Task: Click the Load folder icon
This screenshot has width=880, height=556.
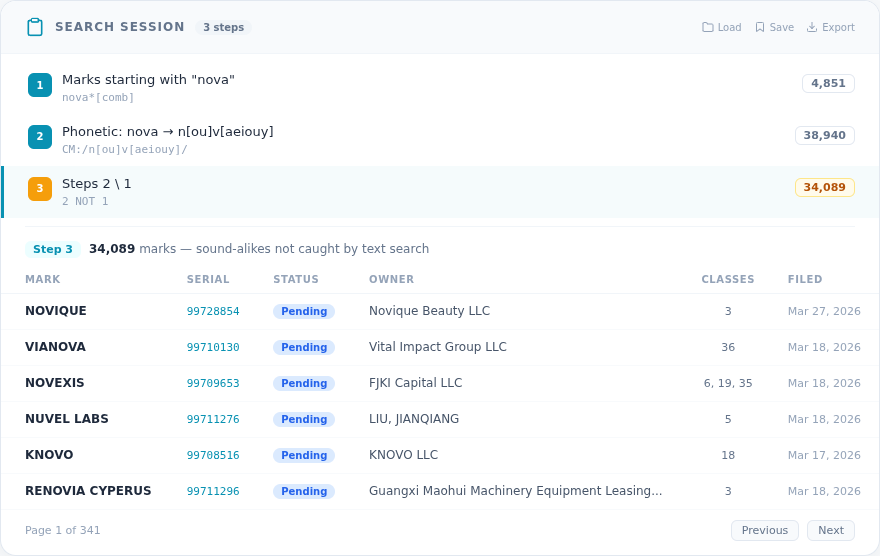Action: coord(708,28)
